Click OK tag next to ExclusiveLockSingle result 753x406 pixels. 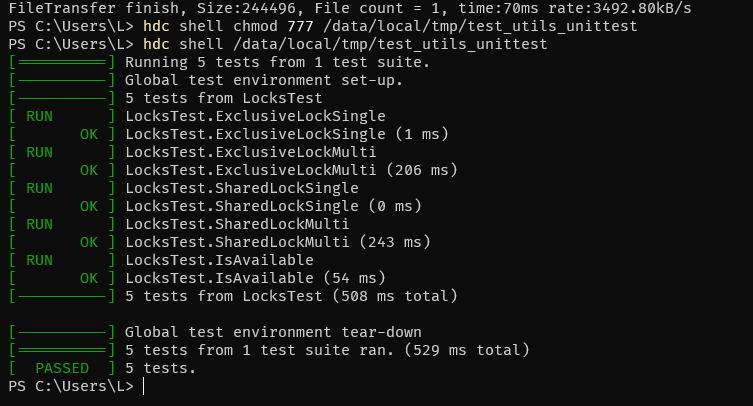[89, 135]
